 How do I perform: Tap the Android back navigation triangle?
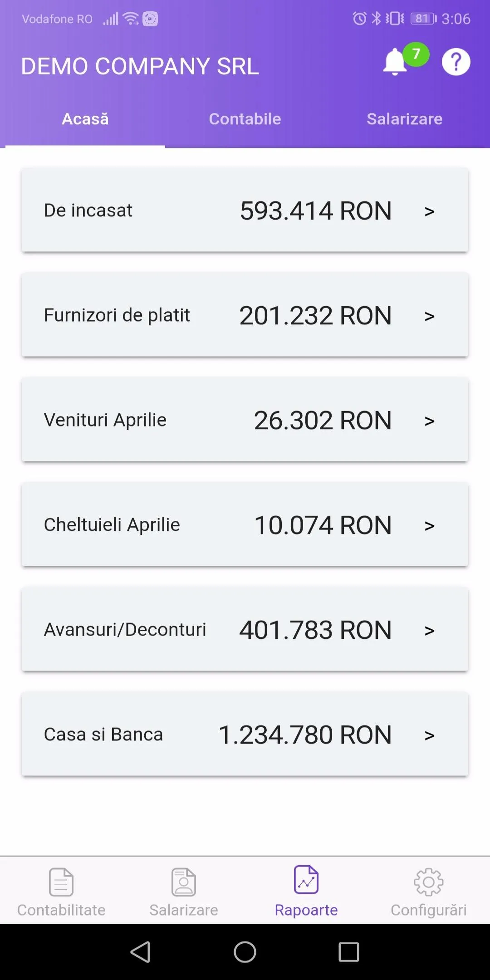tap(140, 952)
